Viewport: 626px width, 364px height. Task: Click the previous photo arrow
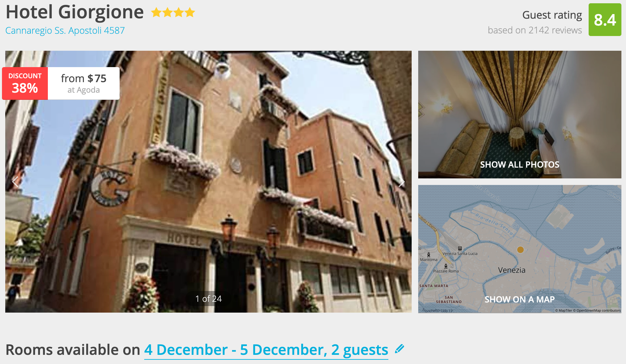tap(15, 182)
